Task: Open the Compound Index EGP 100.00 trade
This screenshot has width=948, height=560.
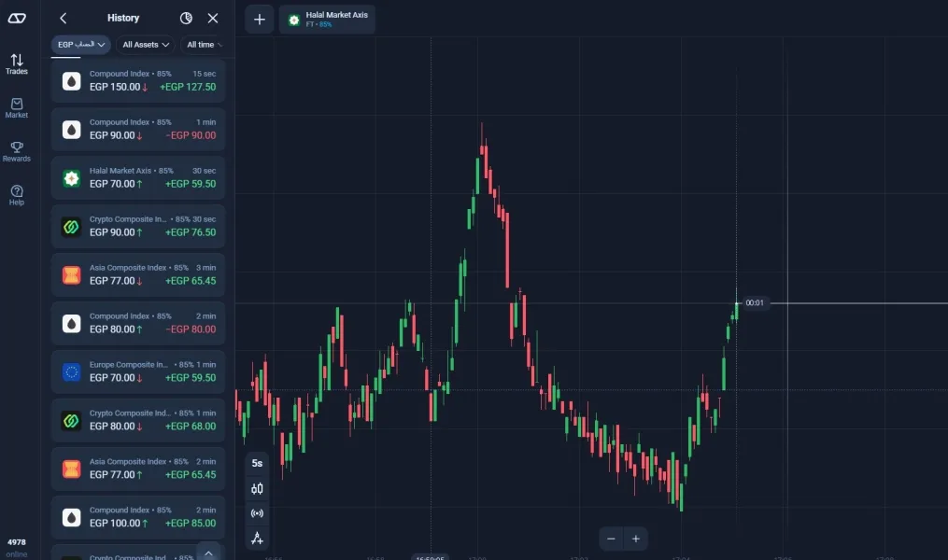Action: coord(138,517)
